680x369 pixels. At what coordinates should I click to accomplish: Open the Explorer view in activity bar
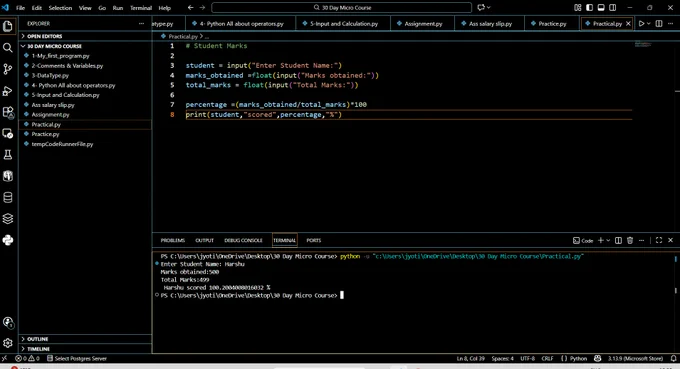pos(8,26)
